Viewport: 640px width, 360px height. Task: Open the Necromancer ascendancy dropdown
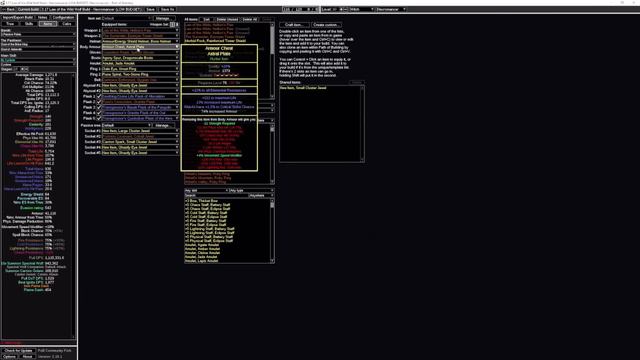coord(391,9)
